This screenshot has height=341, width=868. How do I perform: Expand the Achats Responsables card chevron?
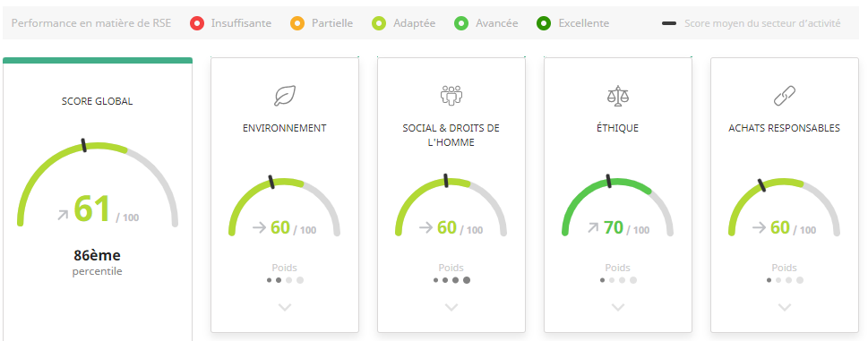(x=785, y=307)
